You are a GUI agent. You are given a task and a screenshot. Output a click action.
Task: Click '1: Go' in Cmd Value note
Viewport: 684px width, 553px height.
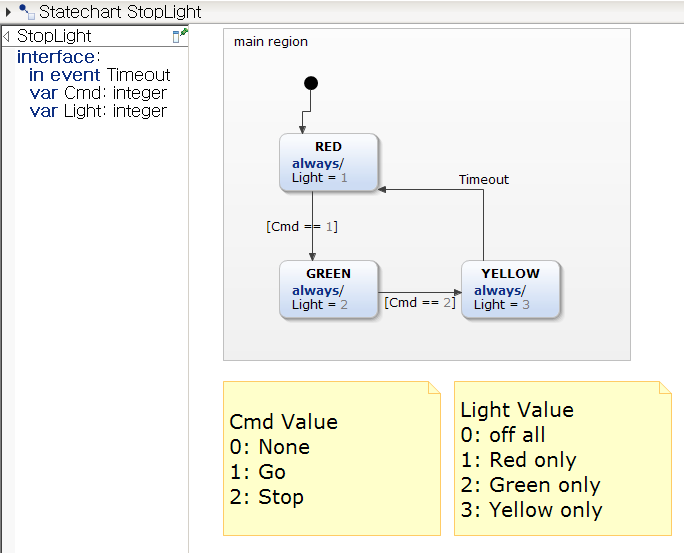(x=258, y=472)
